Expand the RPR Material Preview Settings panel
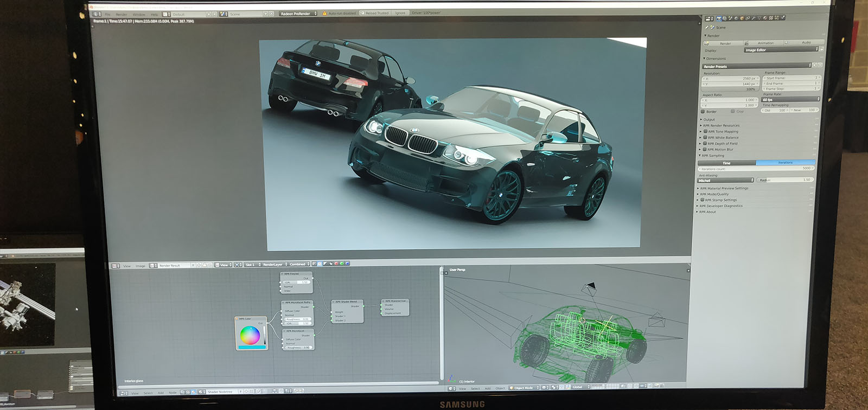 point(724,188)
